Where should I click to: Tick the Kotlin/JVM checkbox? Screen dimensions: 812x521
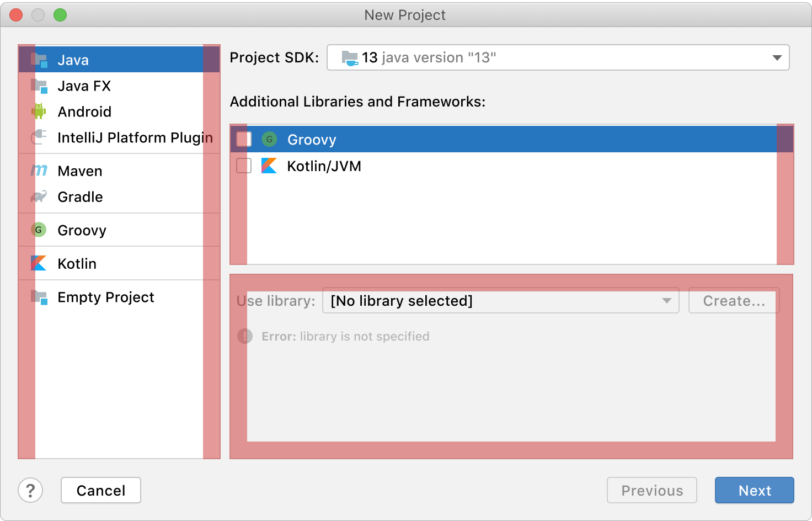[x=244, y=166]
